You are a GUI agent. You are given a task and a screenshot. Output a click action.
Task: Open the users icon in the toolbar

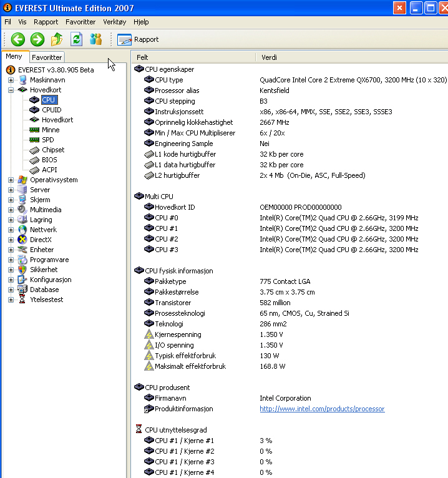click(95, 39)
